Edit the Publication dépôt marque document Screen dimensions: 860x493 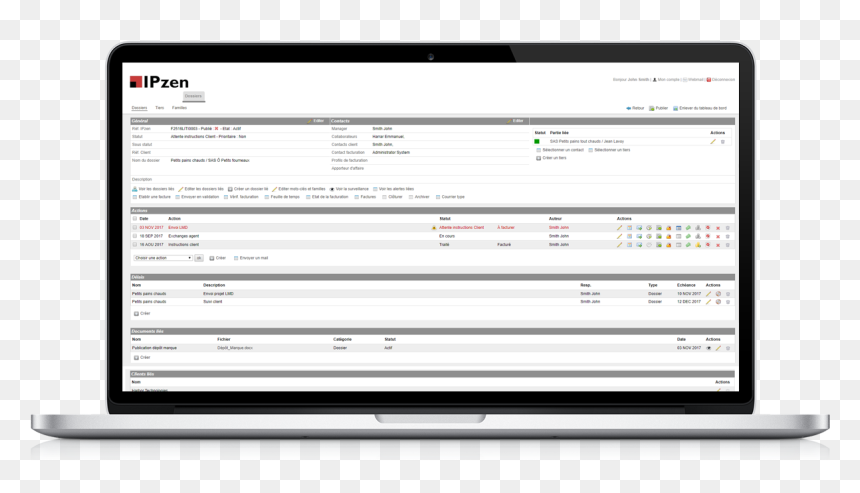pyautogui.click(x=718, y=348)
